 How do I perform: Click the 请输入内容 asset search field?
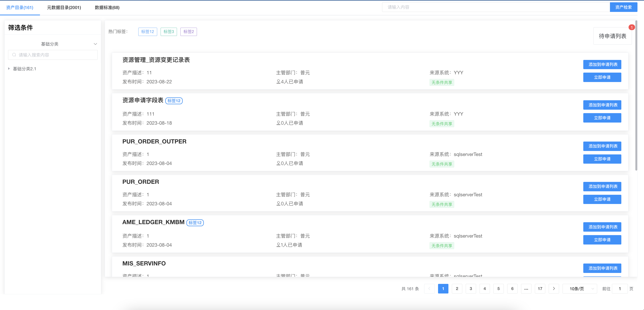click(x=496, y=7)
